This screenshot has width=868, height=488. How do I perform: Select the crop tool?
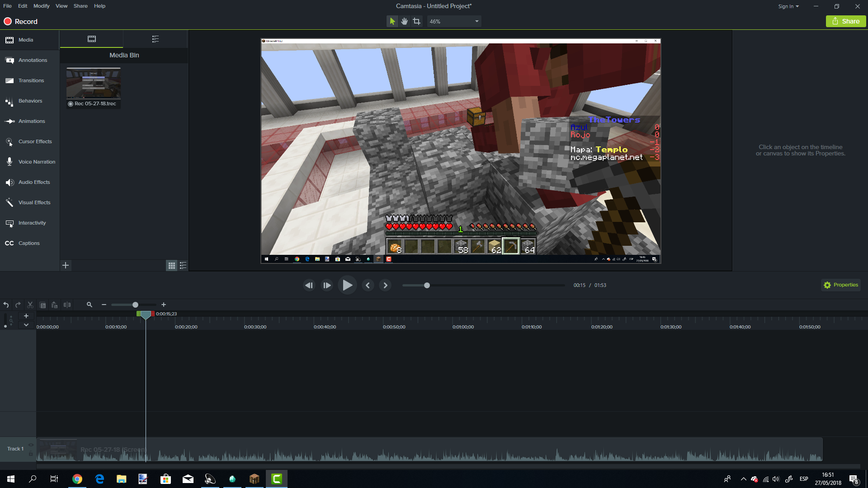click(417, 21)
